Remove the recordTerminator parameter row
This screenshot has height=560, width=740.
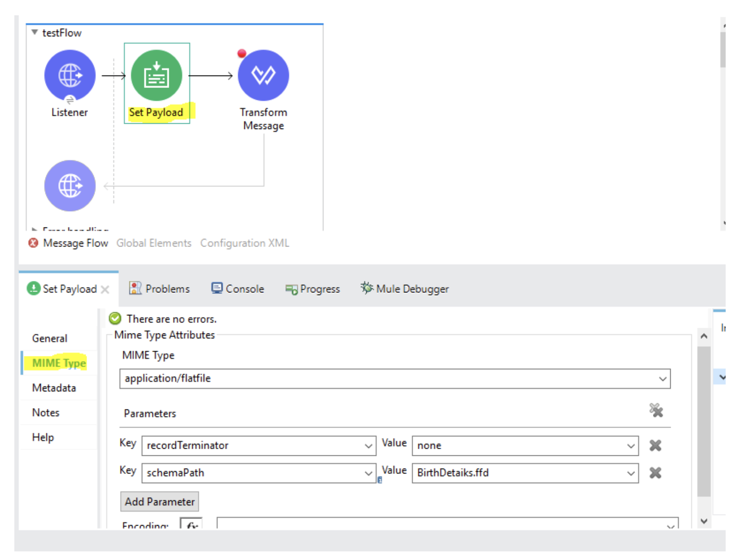pyautogui.click(x=655, y=445)
